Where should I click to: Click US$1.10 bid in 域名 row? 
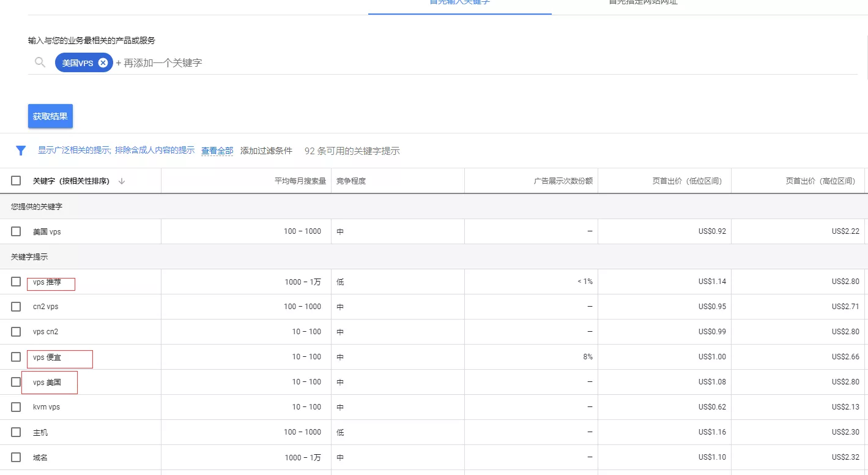(x=712, y=457)
